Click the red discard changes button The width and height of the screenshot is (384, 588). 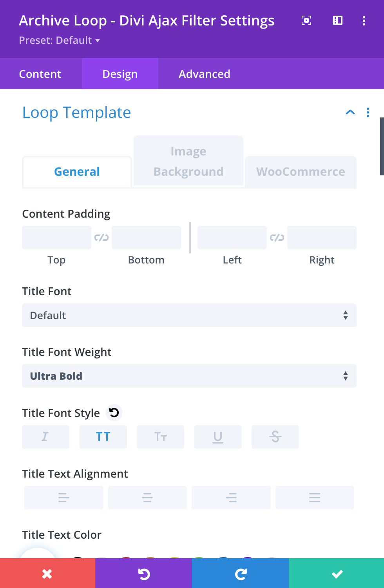47,574
